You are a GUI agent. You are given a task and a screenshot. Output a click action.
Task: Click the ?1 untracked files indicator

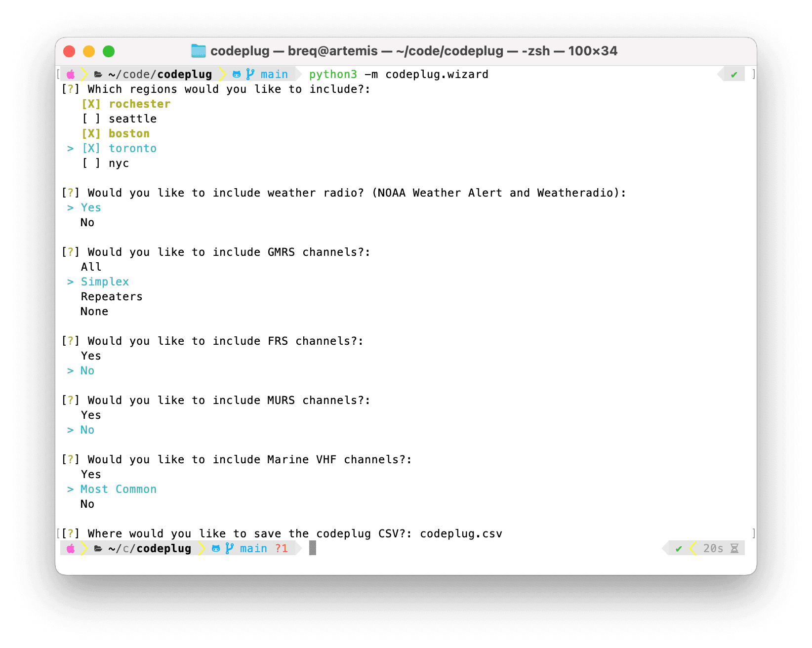click(282, 548)
